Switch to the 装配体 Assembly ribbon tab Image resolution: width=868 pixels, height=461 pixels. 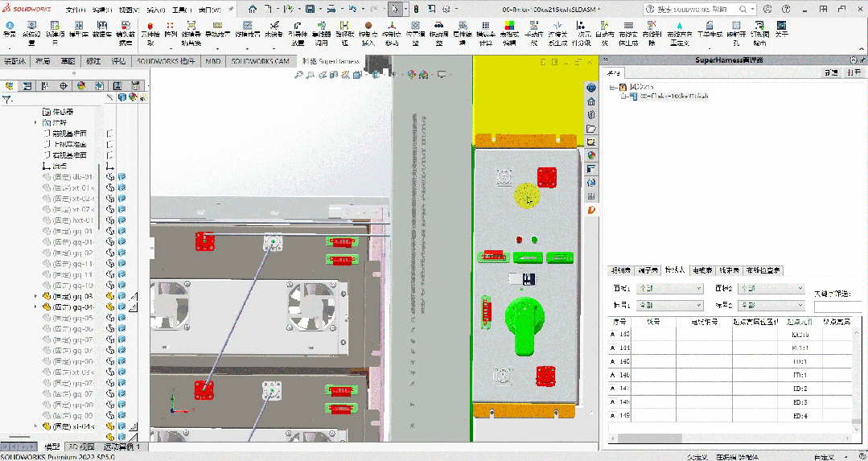click(14, 61)
